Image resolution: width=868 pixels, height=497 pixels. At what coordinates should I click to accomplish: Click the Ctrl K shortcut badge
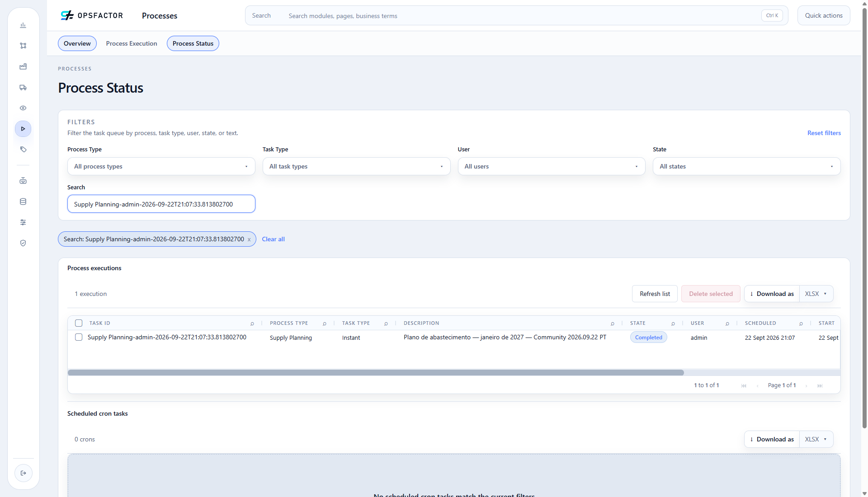click(x=772, y=15)
